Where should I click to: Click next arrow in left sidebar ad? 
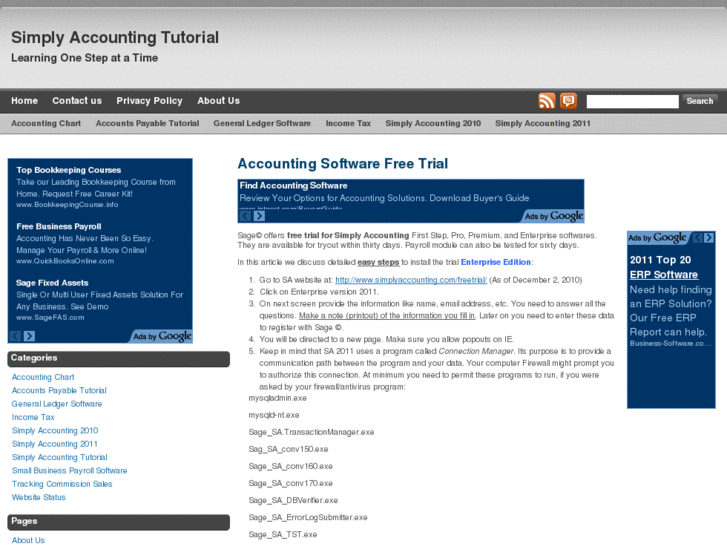point(29,336)
